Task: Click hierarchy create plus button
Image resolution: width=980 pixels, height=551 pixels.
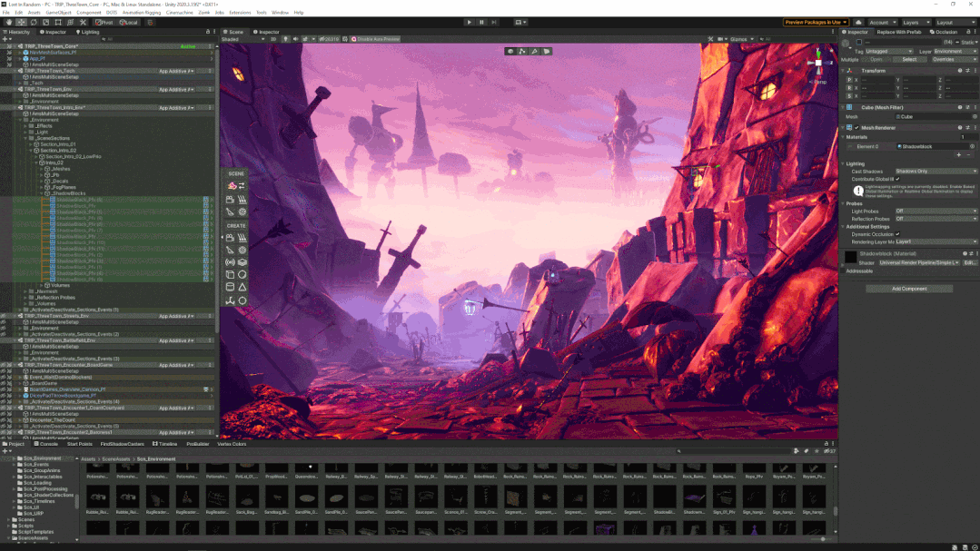Action: coord(5,39)
